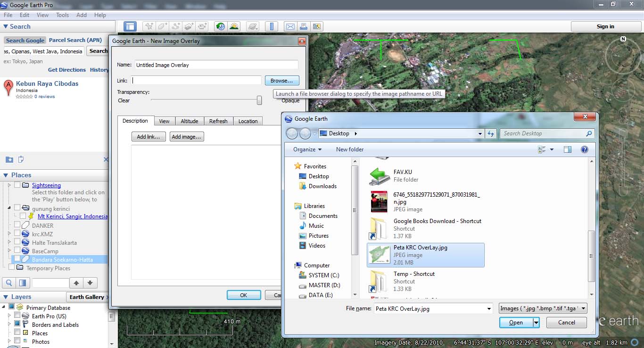
Task: Open the Record a Tour tool
Action: click(203, 26)
